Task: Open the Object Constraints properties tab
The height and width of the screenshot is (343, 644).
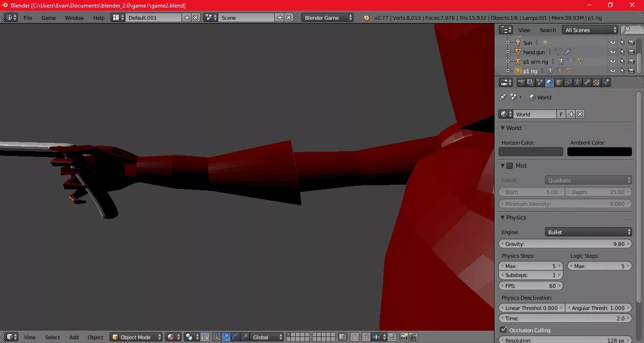Action: [x=568, y=82]
